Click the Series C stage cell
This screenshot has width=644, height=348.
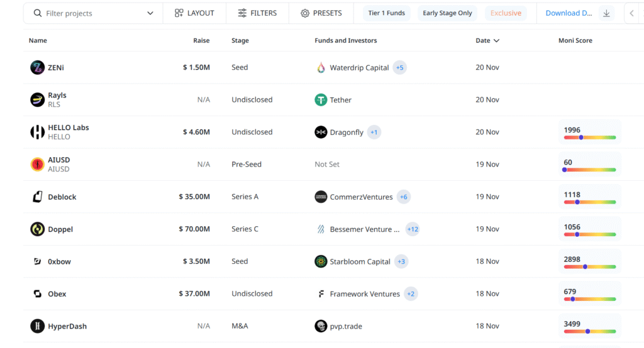(245, 229)
